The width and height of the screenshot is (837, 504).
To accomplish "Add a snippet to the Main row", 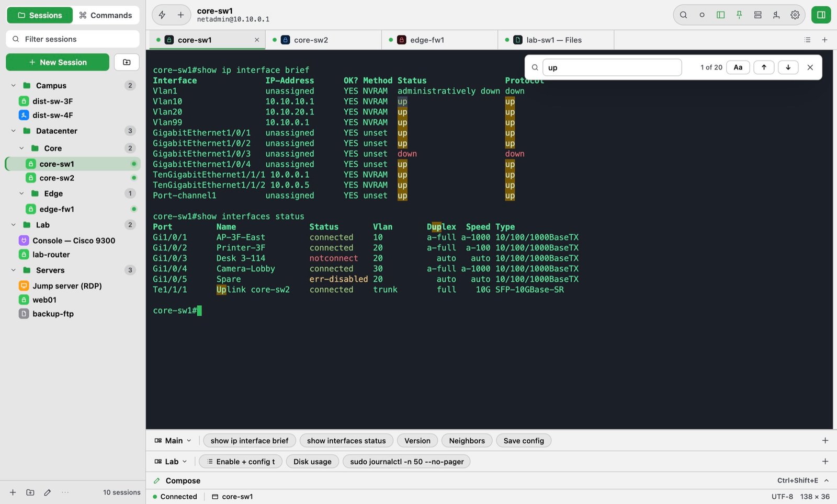I will click(x=825, y=441).
